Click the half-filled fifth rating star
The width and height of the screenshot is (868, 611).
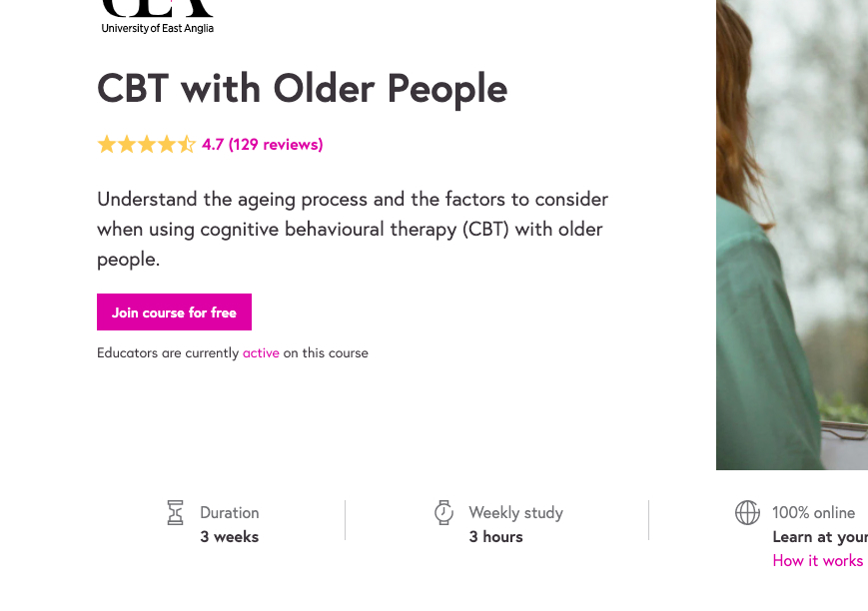(x=187, y=145)
